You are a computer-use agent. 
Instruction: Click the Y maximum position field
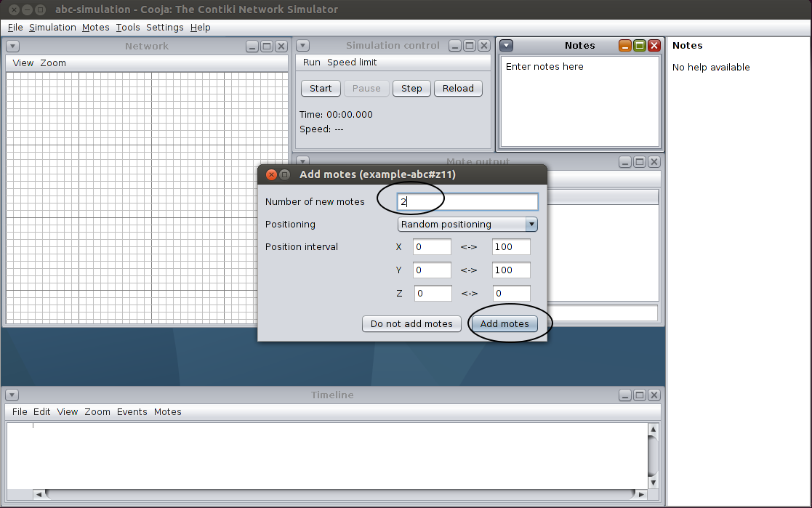click(511, 270)
